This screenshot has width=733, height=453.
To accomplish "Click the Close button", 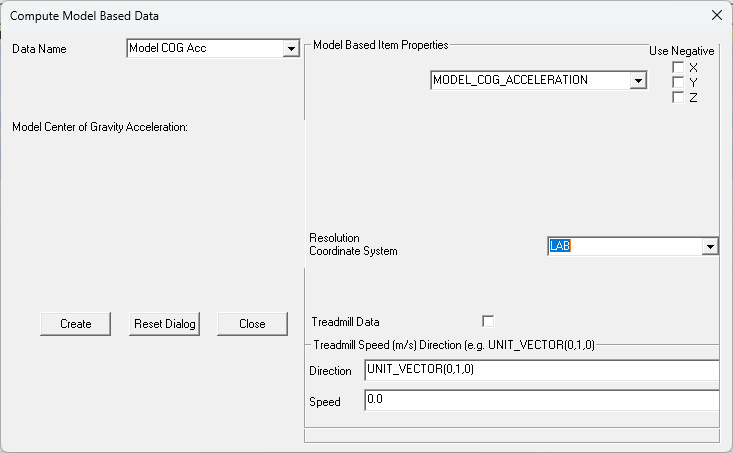I will 252,324.
